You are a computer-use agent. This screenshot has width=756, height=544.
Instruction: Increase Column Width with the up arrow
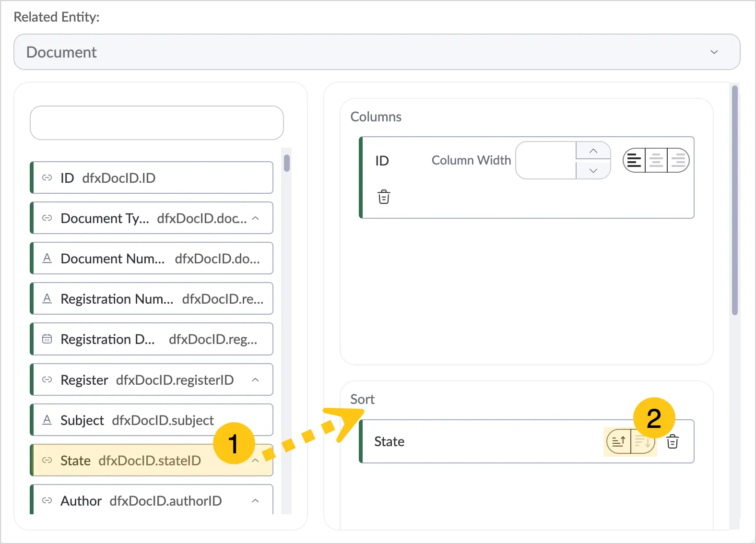pos(593,151)
